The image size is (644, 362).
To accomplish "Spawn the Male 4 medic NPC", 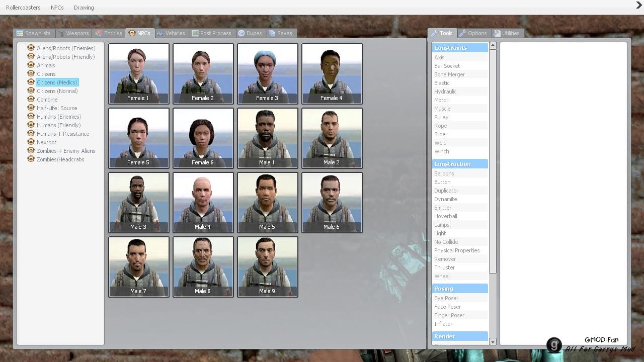I will coord(203,203).
